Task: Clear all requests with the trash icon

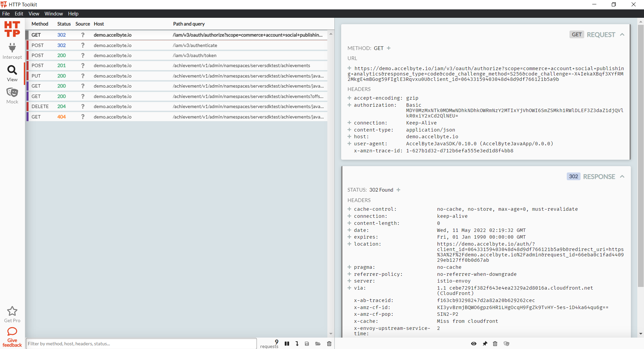Action: [x=329, y=344]
